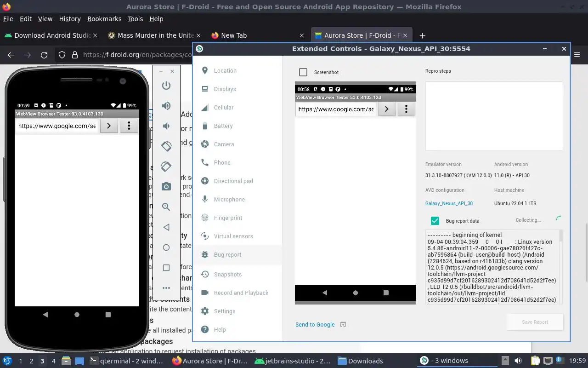Tap the Back button on emulator phone screen
Viewport: 588px width, 368px height.
[x=45, y=315]
